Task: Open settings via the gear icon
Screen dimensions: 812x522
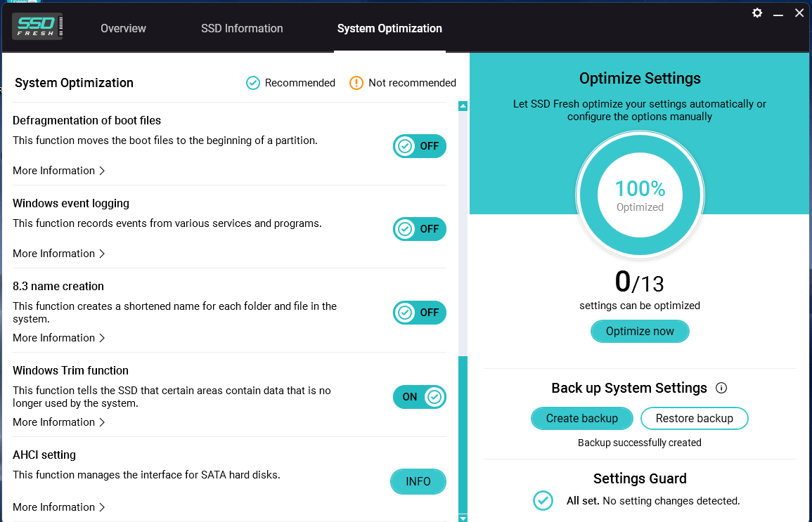Action: tap(757, 13)
